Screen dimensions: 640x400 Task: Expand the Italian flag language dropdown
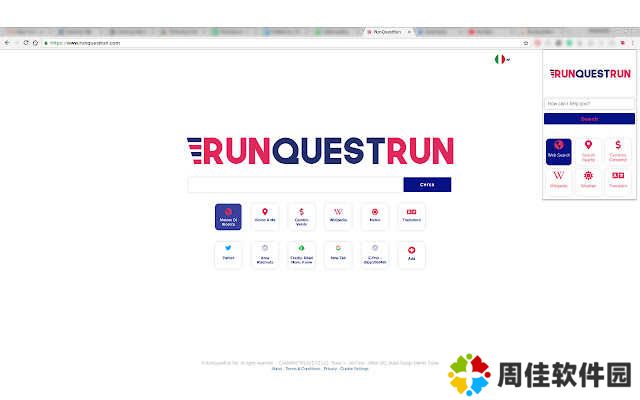502,60
